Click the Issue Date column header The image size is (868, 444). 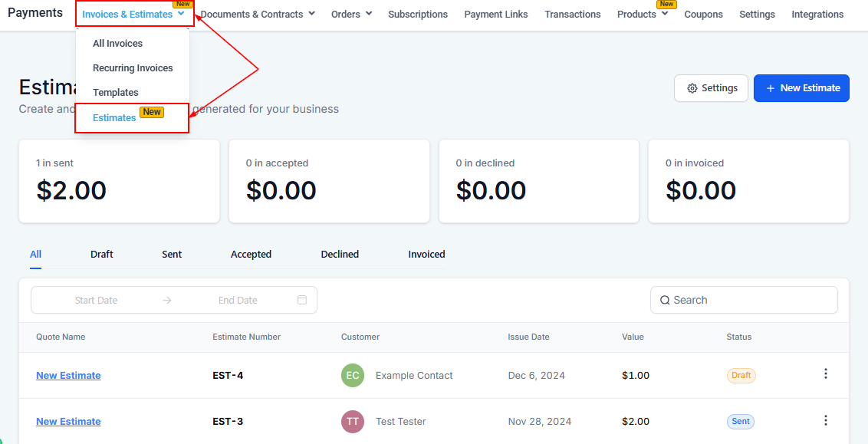528,337
